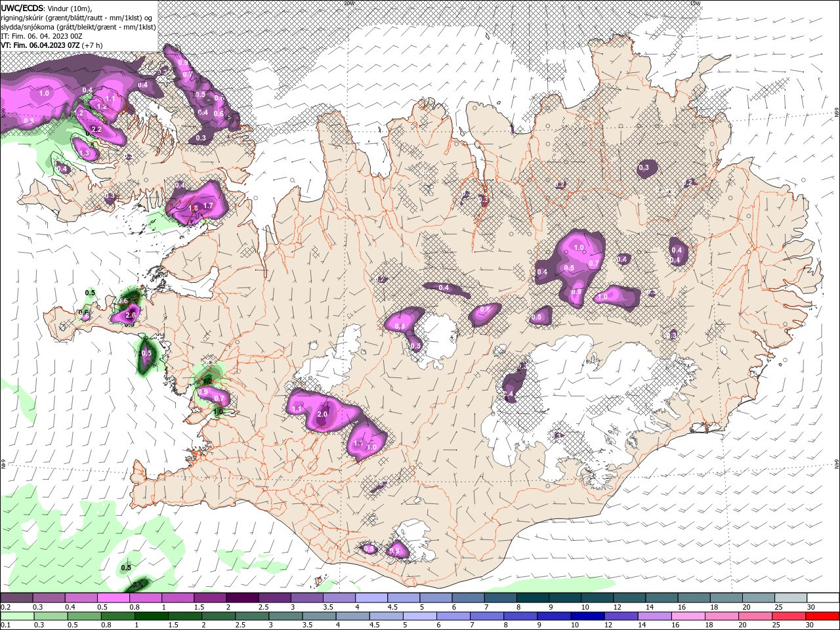The image size is (840, 630).
Task: Click the bright red rain swatch after 30
Action: pos(823,616)
